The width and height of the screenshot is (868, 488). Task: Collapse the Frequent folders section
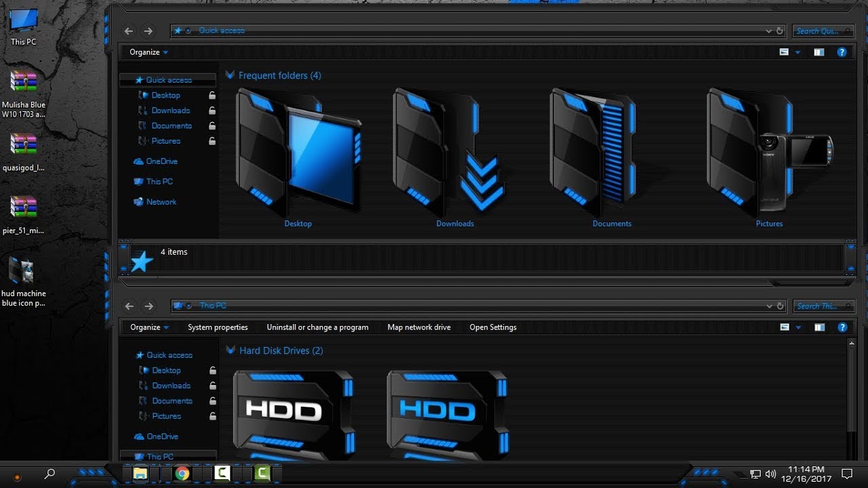[x=230, y=75]
